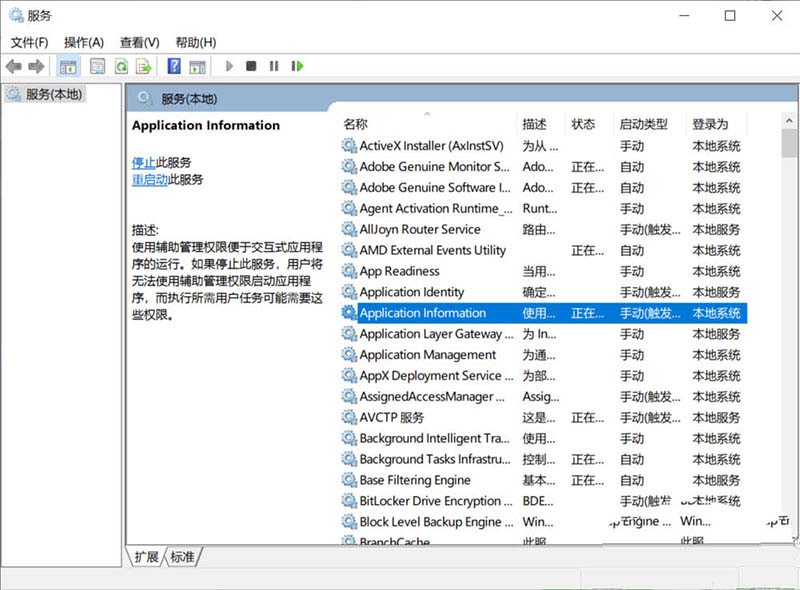Viewport: 800px width, 590px height.
Task: Click the Forward arrow toolbar icon
Action: tap(36, 66)
